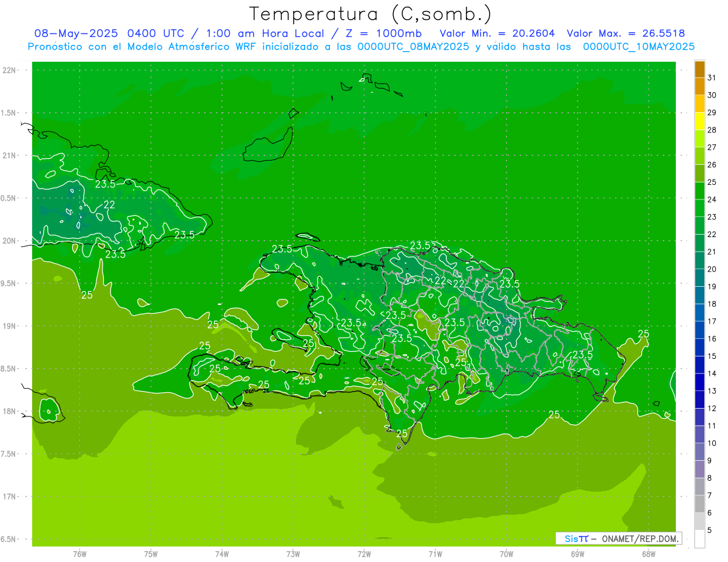728x562 pixels.
Task: Click the 22 contour label over eastern Cuba
Action: tap(109, 205)
